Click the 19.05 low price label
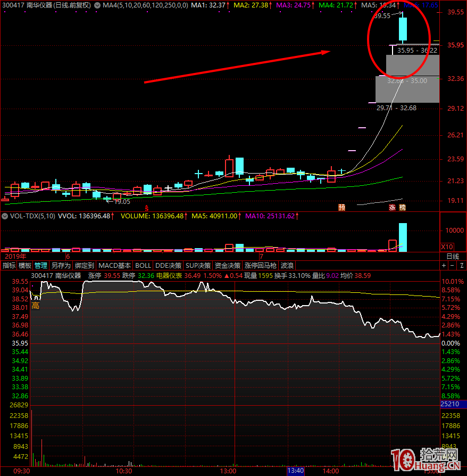Screen dimensions: 467x476 click(x=122, y=202)
